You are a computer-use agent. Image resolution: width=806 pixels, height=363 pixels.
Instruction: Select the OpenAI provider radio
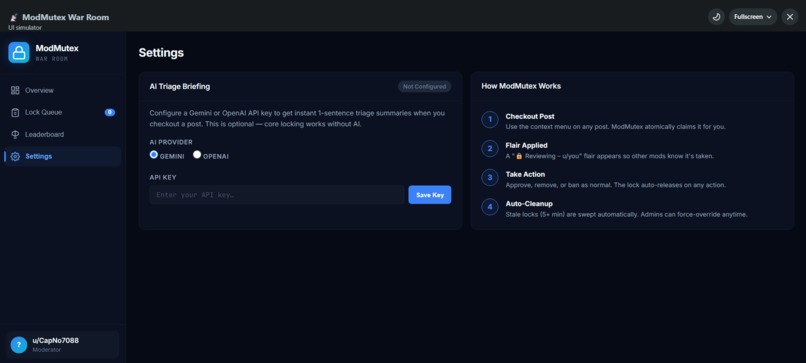[x=197, y=154]
